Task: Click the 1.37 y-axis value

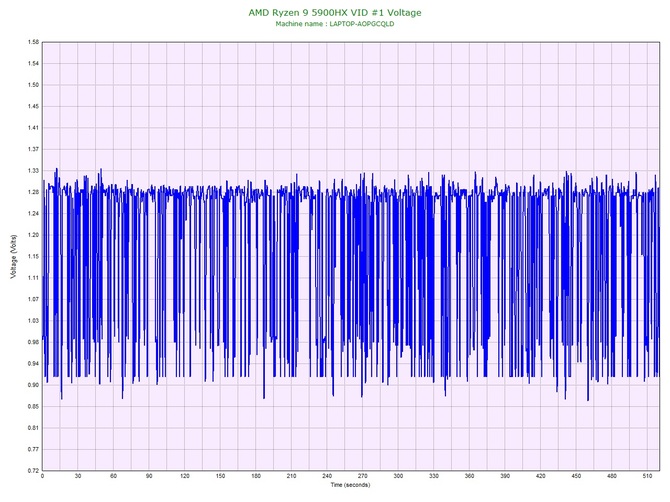Action: pos(33,149)
